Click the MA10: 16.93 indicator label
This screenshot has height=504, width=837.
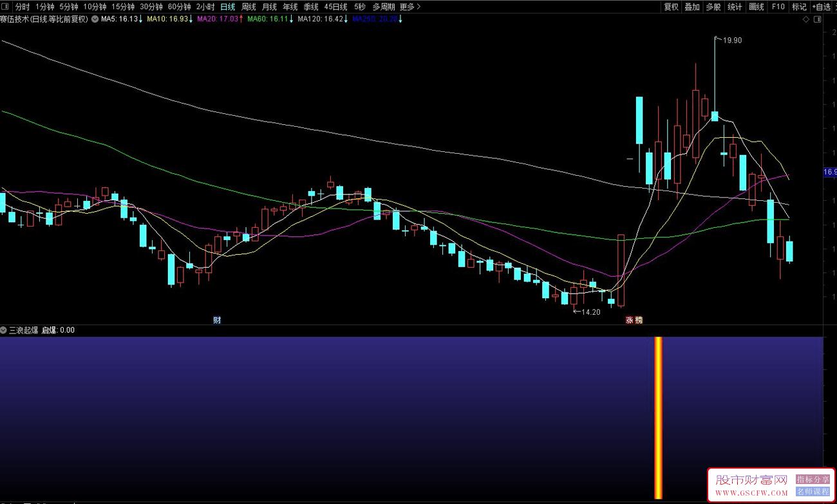170,19
